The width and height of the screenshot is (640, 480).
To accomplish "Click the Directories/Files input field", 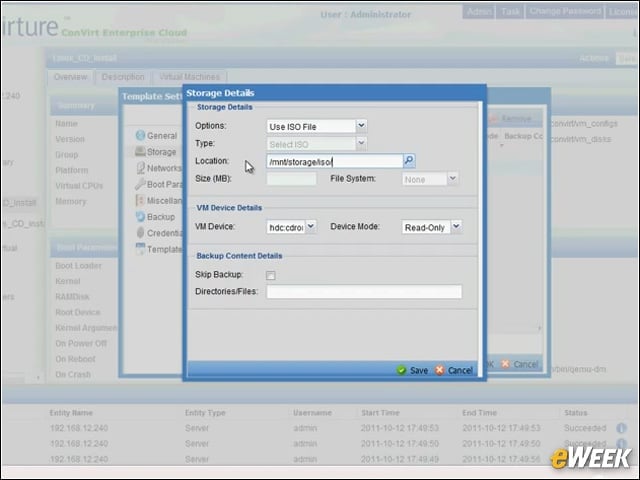I will click(364, 291).
